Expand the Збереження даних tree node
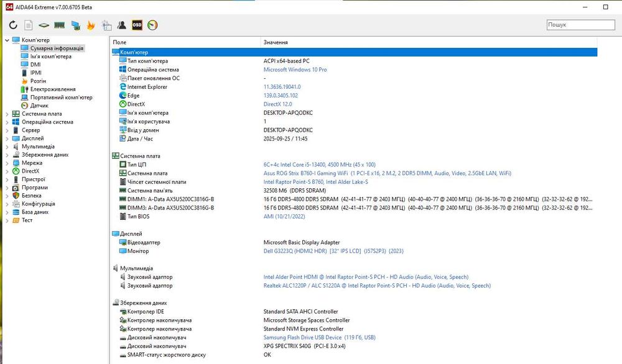This screenshot has width=622, height=364. 7,155
